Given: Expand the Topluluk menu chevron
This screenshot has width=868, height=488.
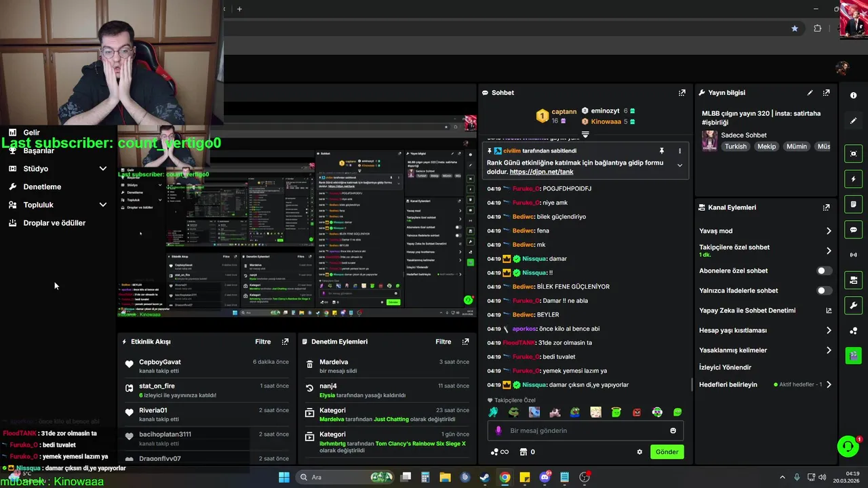Looking at the screenshot, I should click(103, 205).
